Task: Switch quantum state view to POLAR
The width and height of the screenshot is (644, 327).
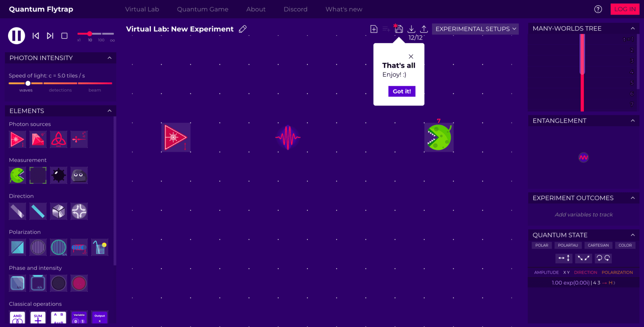Action: (x=541, y=245)
